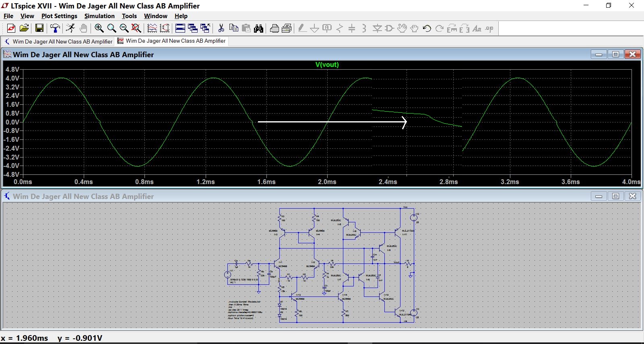Image resolution: width=644 pixels, height=344 pixels.
Task: Open Control Panel via the hammer icon
Action: click(x=55, y=28)
